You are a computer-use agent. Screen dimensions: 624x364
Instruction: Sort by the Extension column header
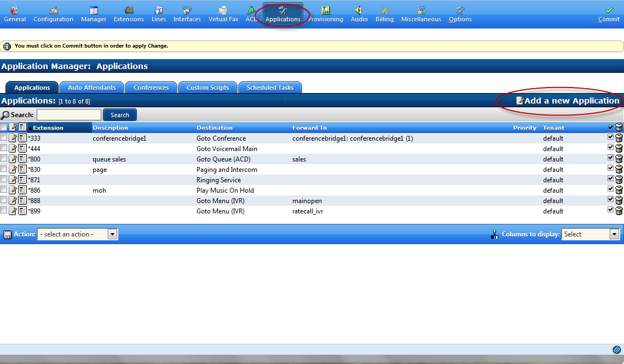pyautogui.click(x=48, y=128)
